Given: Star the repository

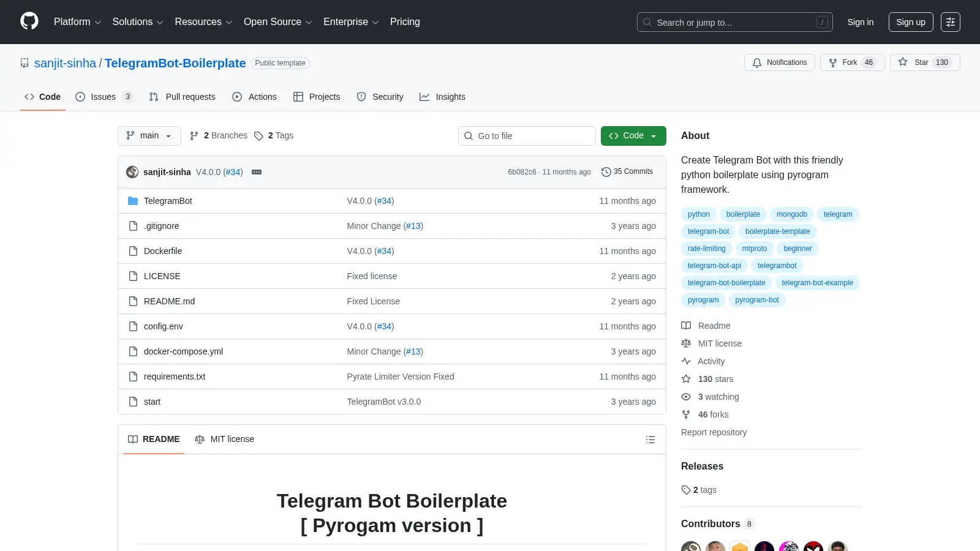Looking at the screenshot, I should 925,62.
